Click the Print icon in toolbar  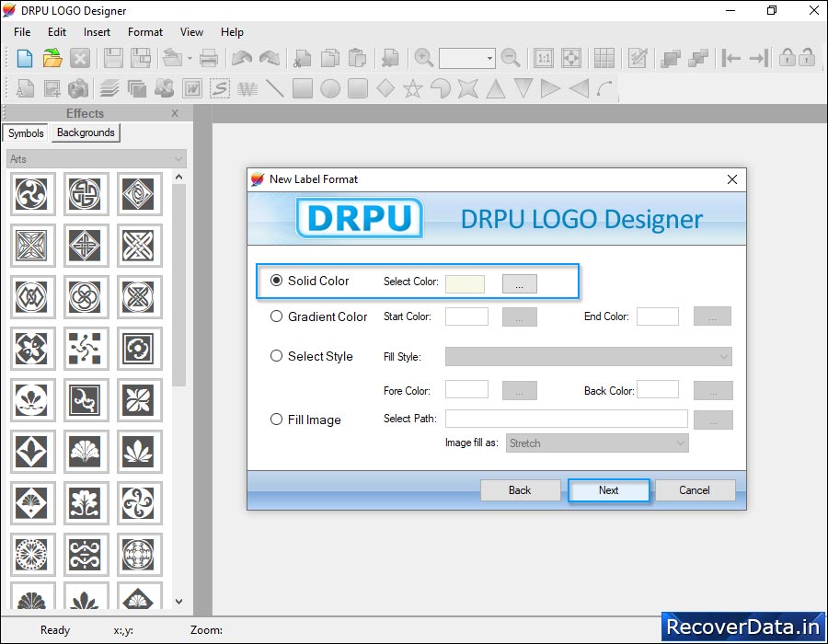pyautogui.click(x=209, y=58)
